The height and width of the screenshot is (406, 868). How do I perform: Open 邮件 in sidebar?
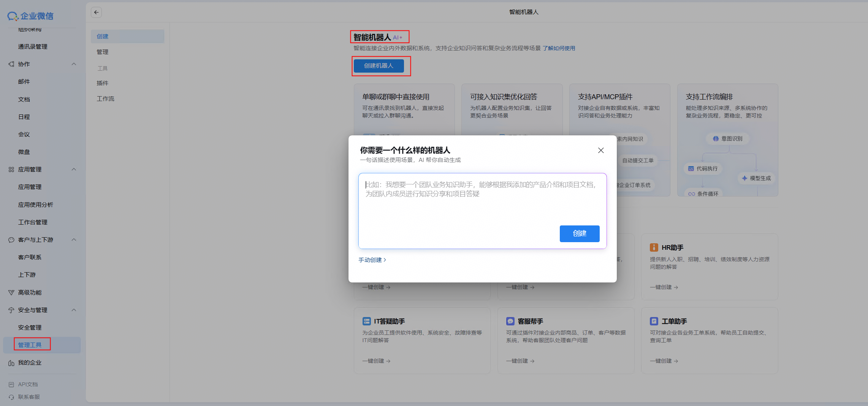click(x=24, y=82)
